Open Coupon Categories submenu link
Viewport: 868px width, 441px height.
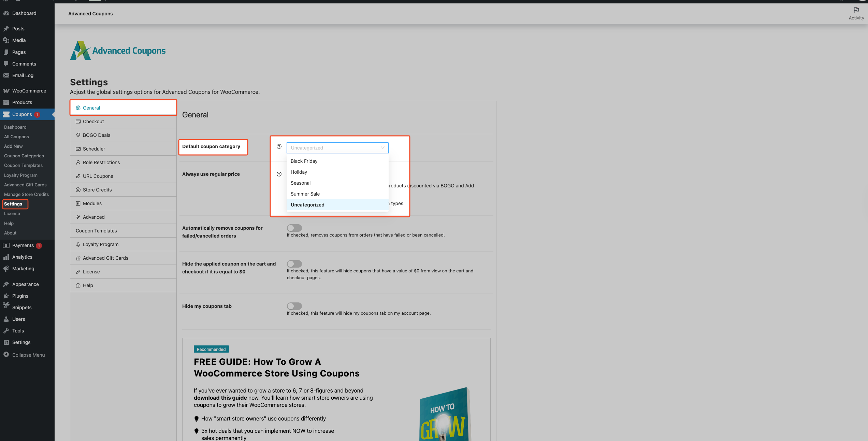[24, 156]
